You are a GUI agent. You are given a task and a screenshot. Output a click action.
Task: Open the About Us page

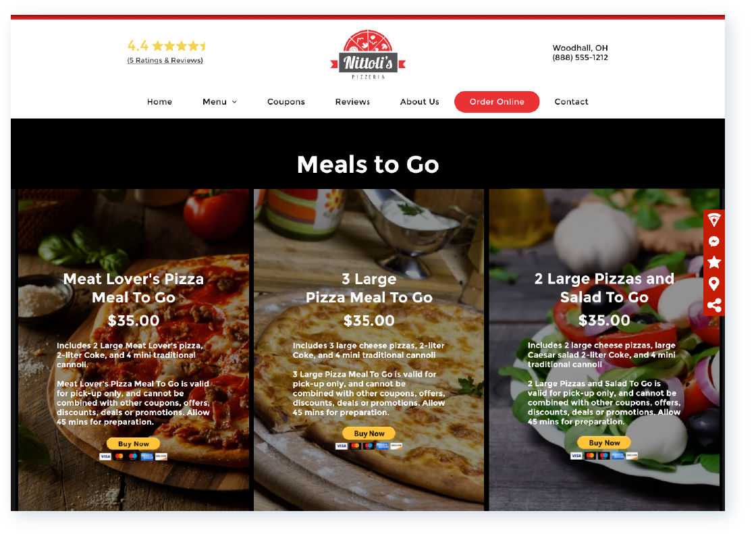(x=419, y=102)
